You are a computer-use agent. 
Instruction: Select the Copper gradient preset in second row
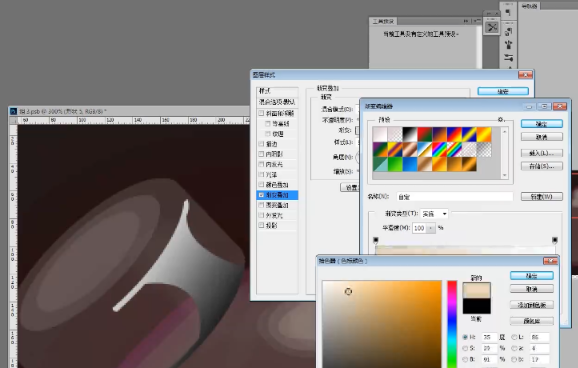pos(410,149)
